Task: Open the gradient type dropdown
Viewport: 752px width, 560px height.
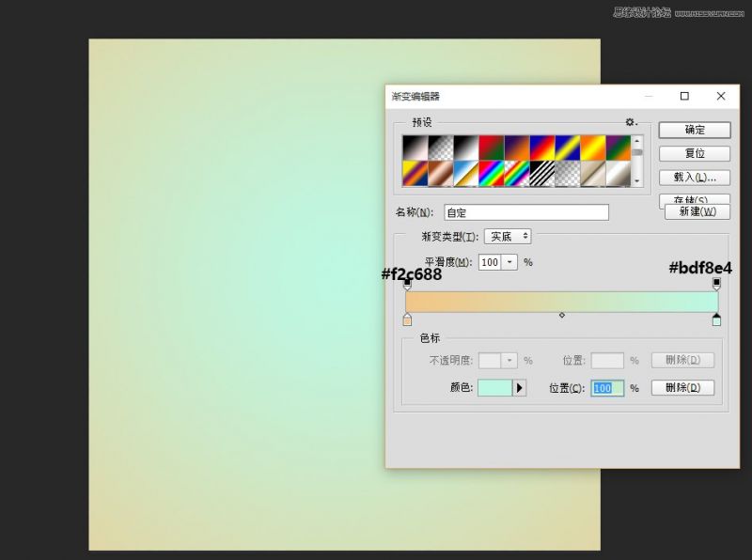Action: [508, 237]
